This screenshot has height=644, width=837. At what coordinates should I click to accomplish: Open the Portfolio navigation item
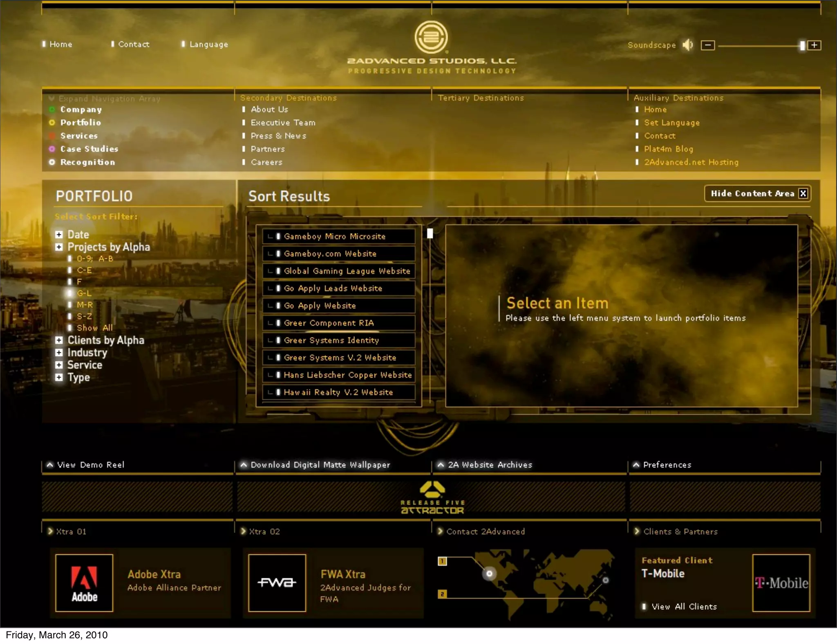tap(81, 123)
